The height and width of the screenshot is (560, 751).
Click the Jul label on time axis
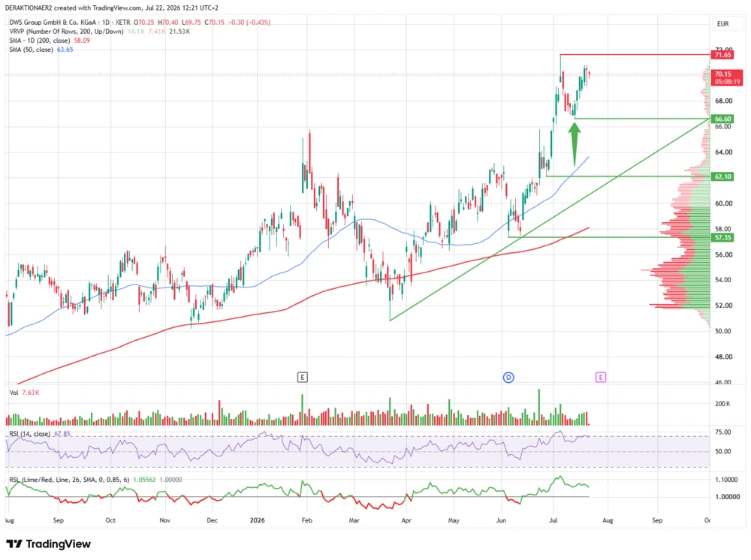(553, 520)
